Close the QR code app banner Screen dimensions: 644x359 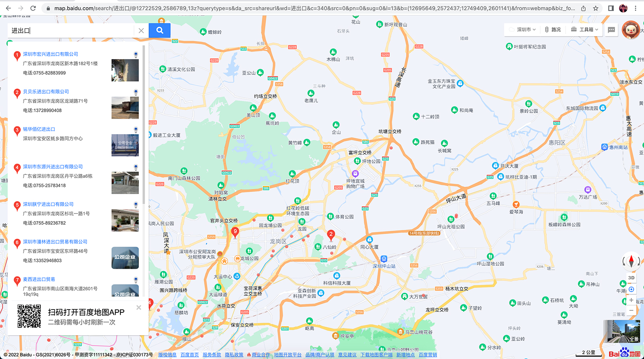point(139,308)
